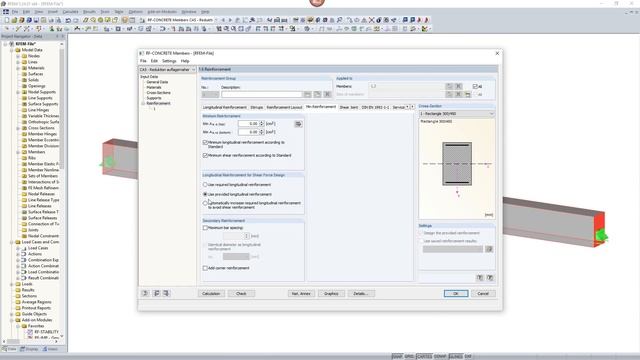The width and height of the screenshot is (640, 360).
Task: Click the copy reinforcement group icon beside Description
Action: [317, 94]
